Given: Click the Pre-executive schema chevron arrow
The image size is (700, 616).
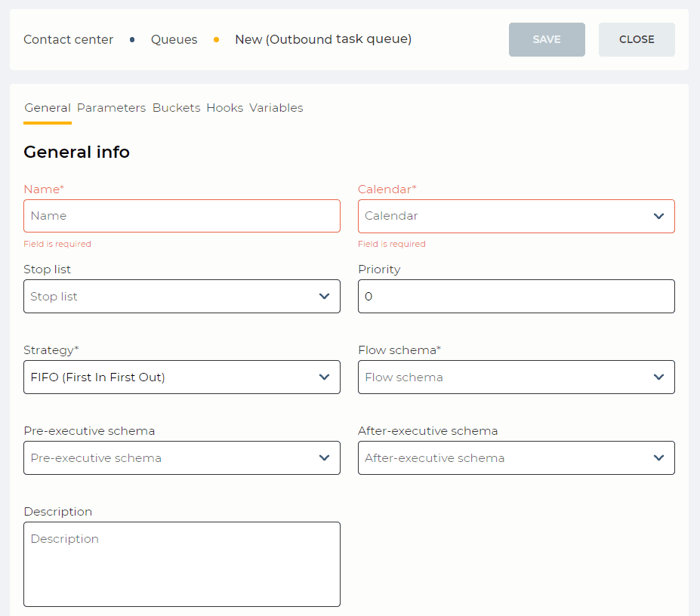Looking at the screenshot, I should [x=324, y=458].
